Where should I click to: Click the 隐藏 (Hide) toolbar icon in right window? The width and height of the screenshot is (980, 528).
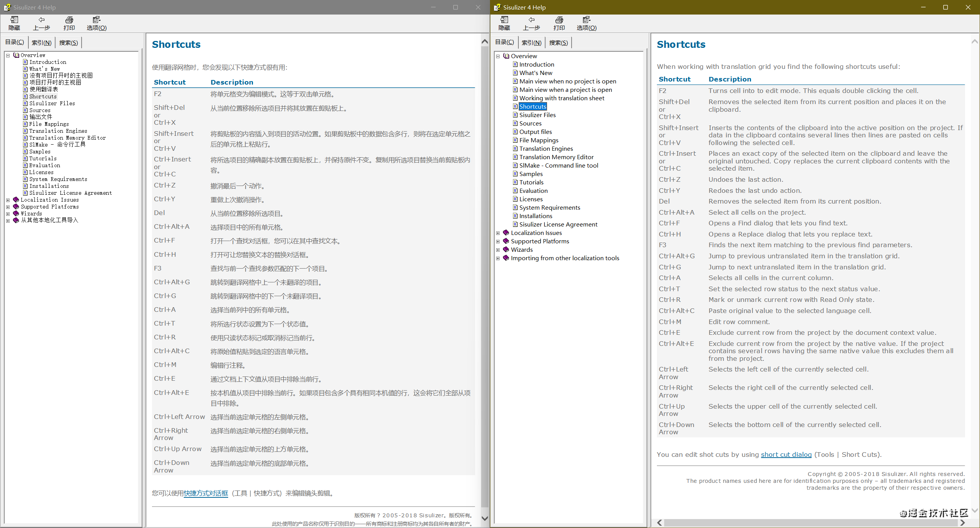click(x=504, y=20)
